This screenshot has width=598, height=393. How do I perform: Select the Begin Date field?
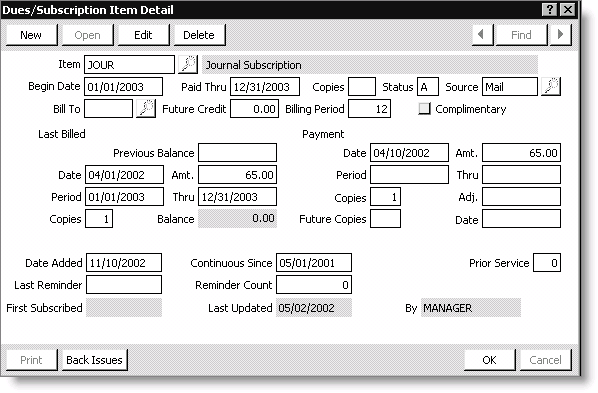click(123, 87)
